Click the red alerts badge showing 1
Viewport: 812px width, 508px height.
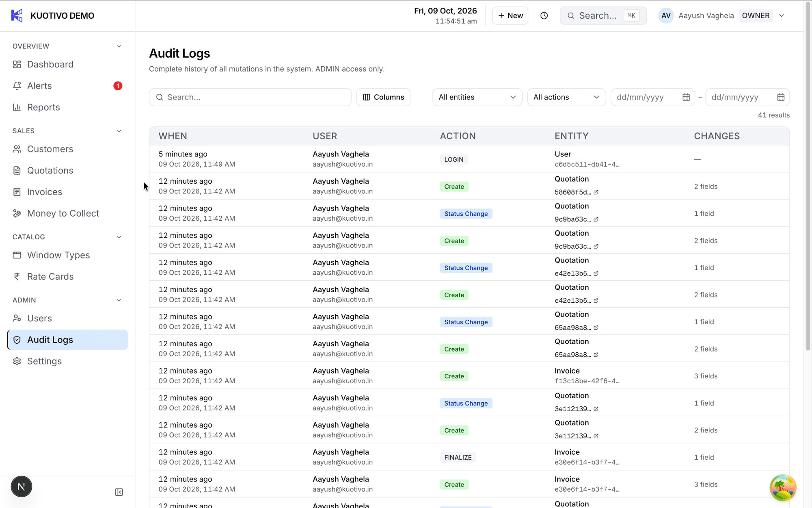118,86
